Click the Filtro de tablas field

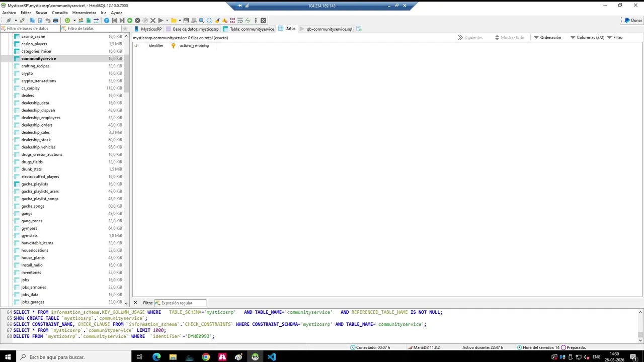pos(91,29)
